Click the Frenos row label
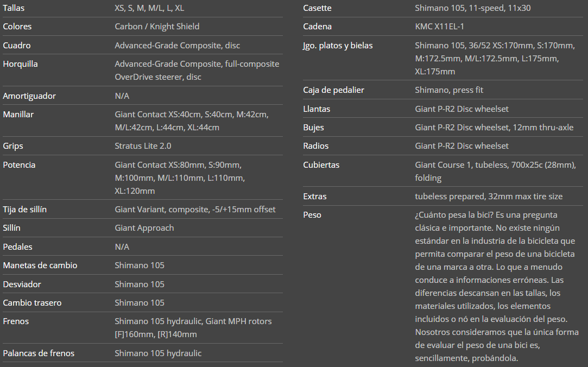 point(16,321)
